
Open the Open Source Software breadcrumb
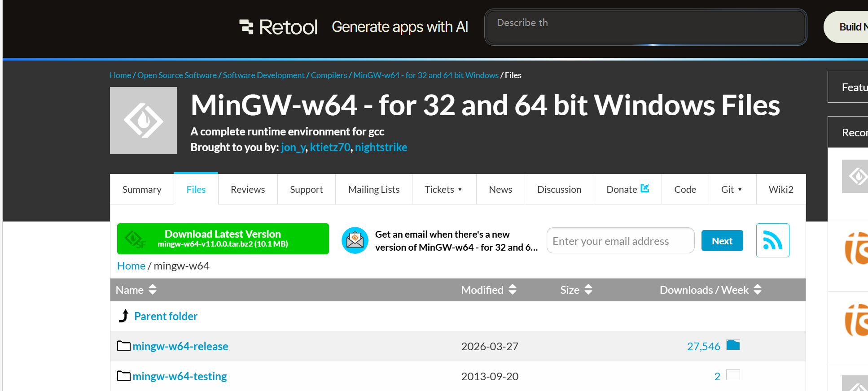tap(177, 75)
